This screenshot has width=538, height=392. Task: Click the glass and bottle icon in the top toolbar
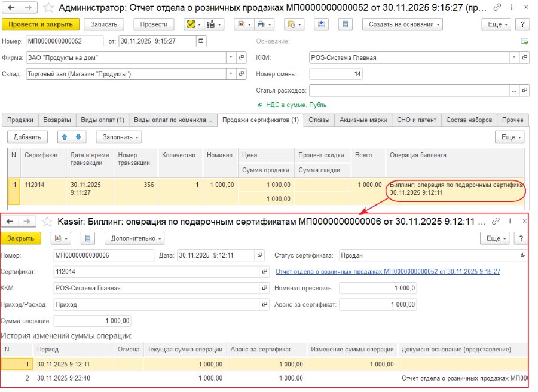pos(210,24)
